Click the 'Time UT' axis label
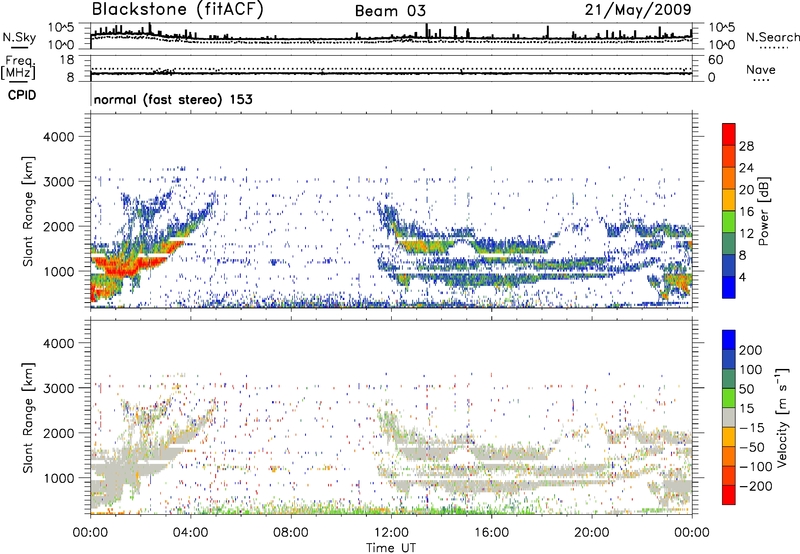The image size is (800, 554). [391, 547]
